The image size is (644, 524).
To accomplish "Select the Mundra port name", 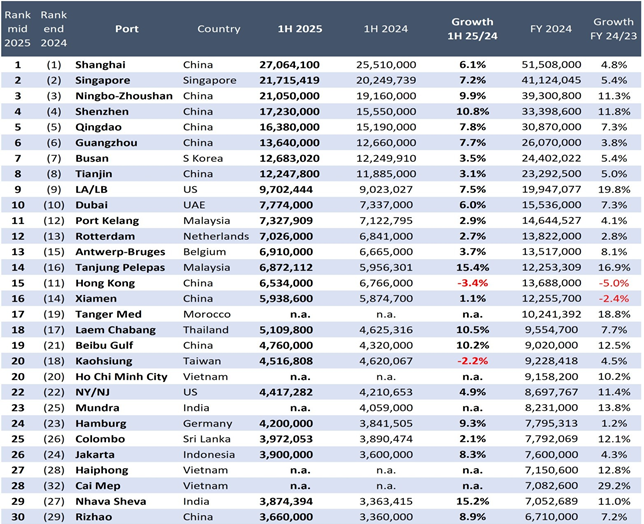I will (97, 408).
